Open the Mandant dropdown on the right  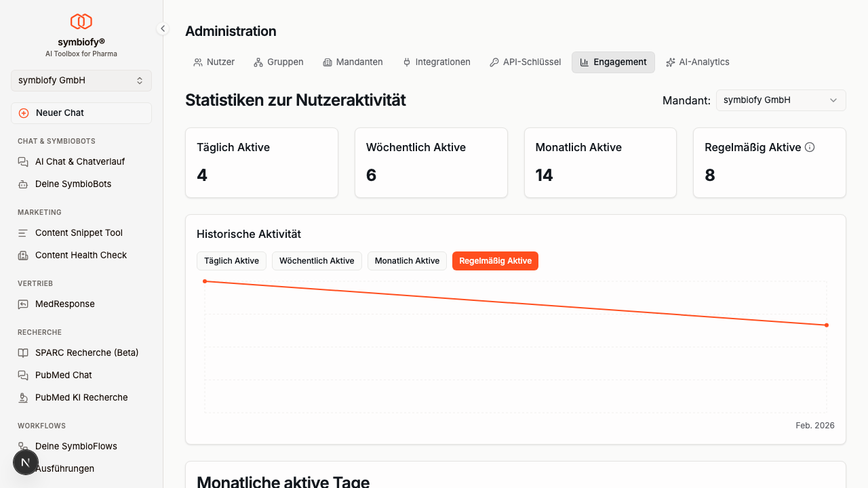point(781,100)
